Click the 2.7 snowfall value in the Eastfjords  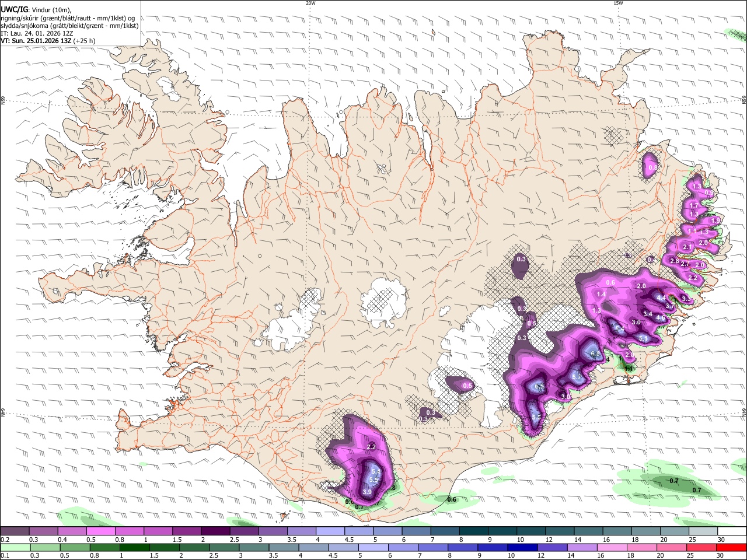click(x=685, y=264)
